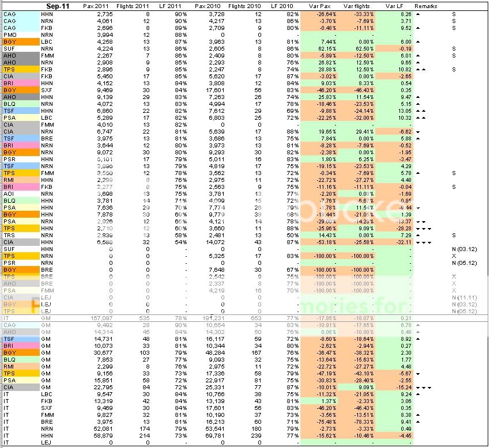The height and width of the screenshot is (448, 490).
Task: Click the Pax 2011 column header
Action: click(94, 6)
